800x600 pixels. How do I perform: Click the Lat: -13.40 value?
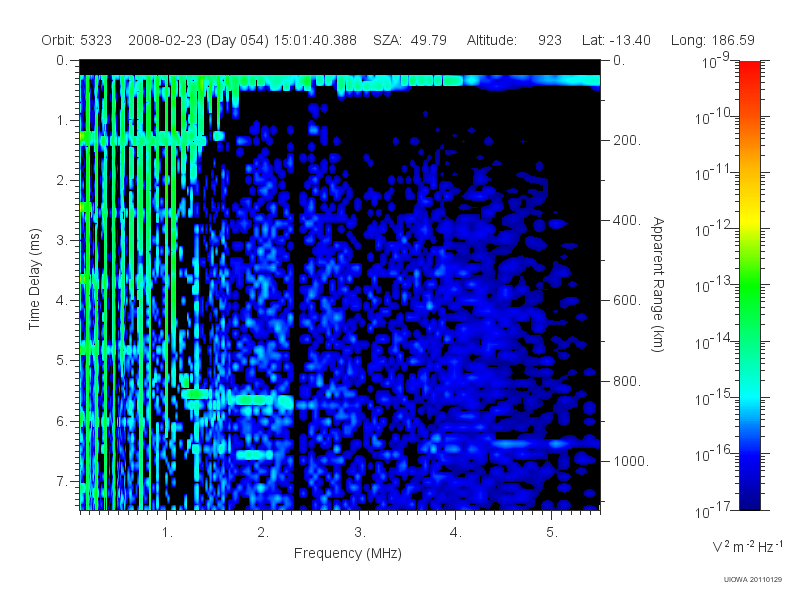pos(616,40)
